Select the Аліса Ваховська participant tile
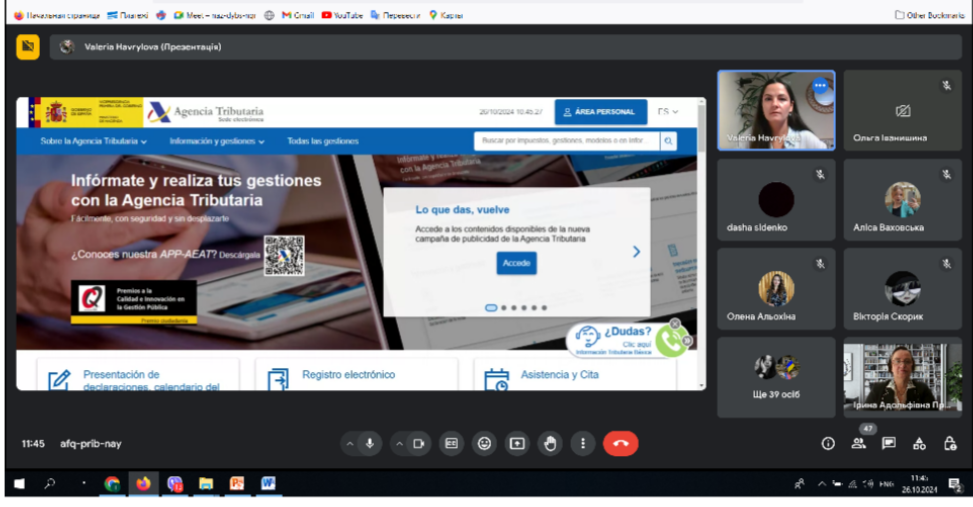Viewport: 973px width, 507px height. click(x=902, y=200)
